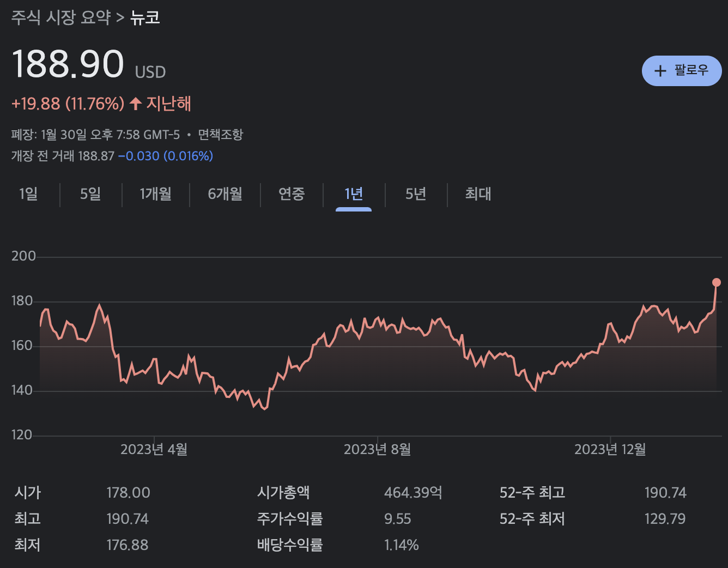Select the 1일 range tab
This screenshot has height=568, width=728.
click(28, 194)
